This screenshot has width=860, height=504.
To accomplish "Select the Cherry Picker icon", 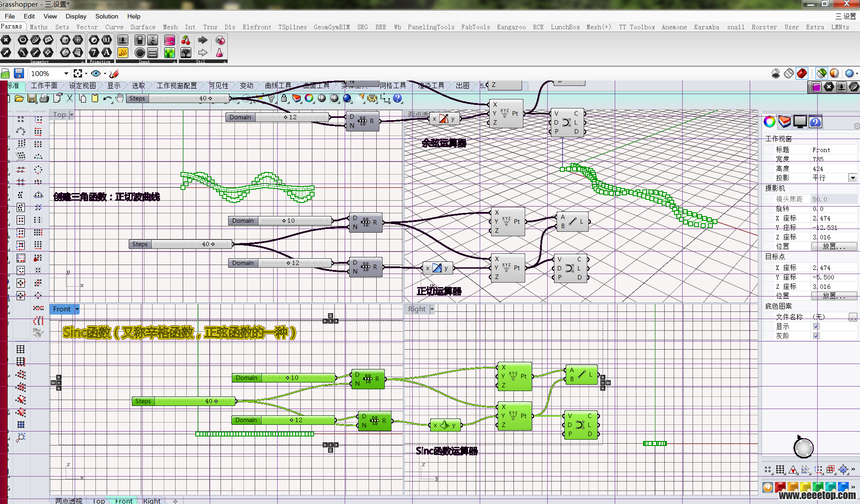I will click(186, 40).
